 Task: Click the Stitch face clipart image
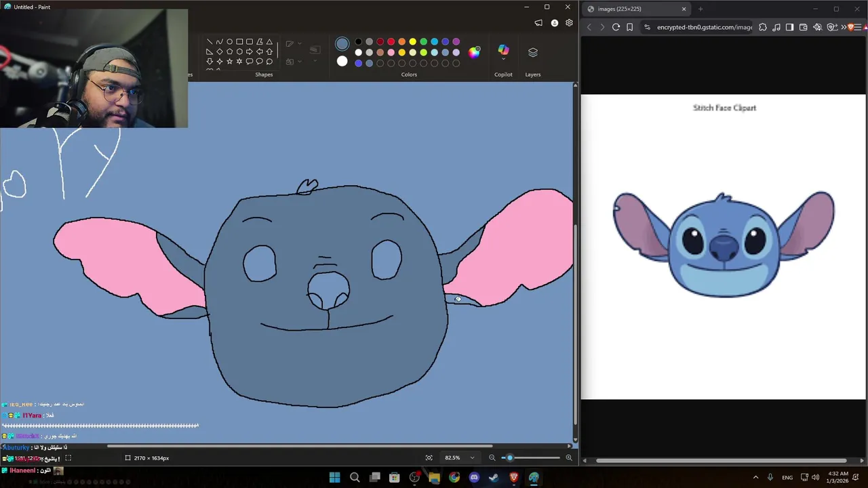tap(724, 244)
